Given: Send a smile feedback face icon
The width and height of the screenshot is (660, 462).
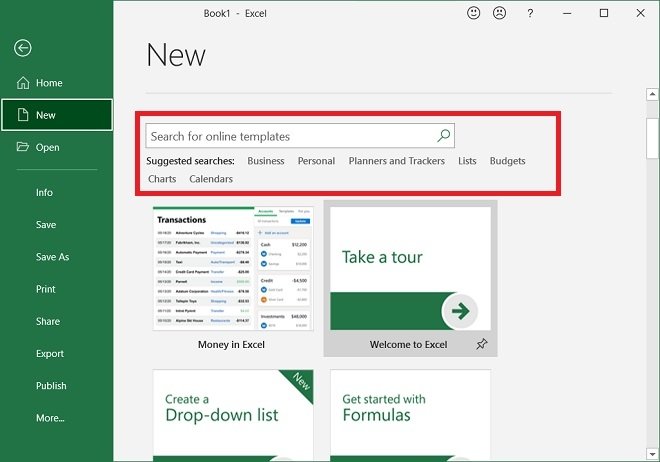Looking at the screenshot, I should pos(474,13).
